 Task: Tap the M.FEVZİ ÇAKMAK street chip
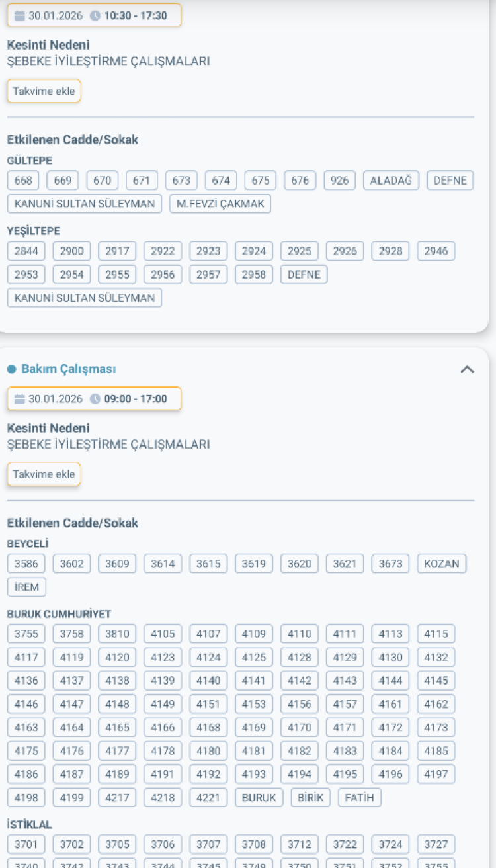[x=220, y=204]
